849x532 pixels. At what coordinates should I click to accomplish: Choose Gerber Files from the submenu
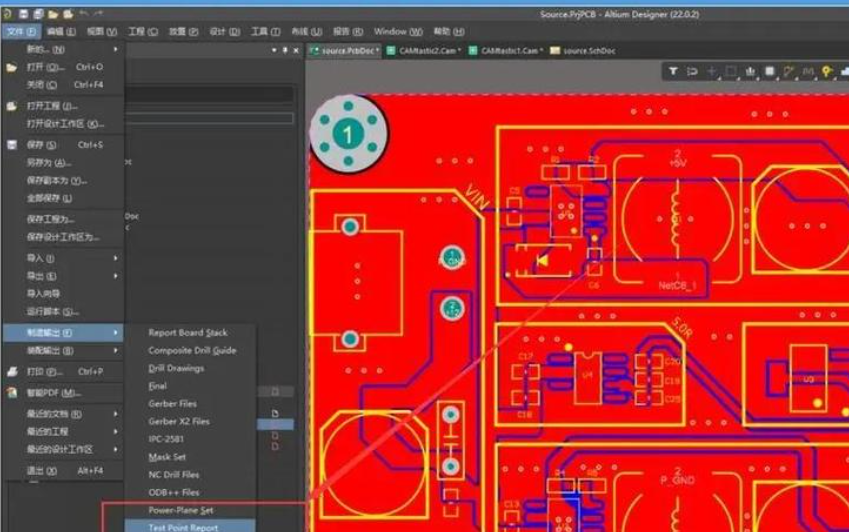[172, 404]
